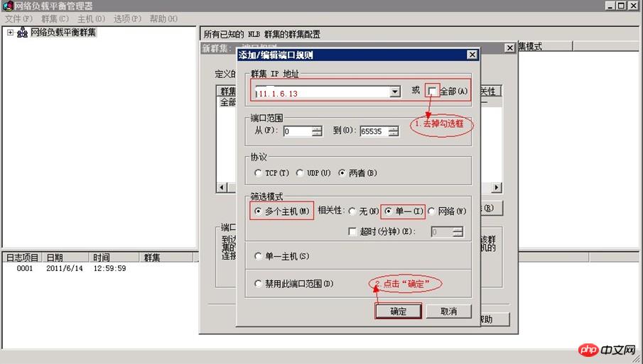Select the 单一主机(S) radio button
Viewport: 643px width, 364px height.
(258, 256)
